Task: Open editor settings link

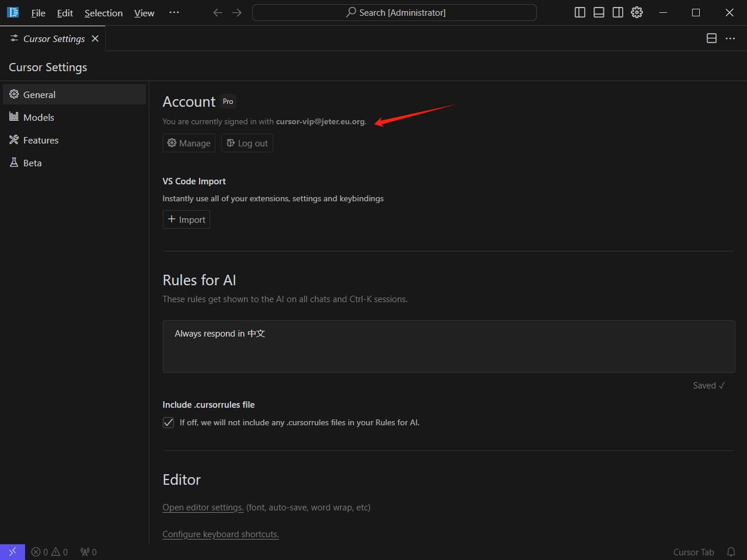Action: tap(203, 508)
